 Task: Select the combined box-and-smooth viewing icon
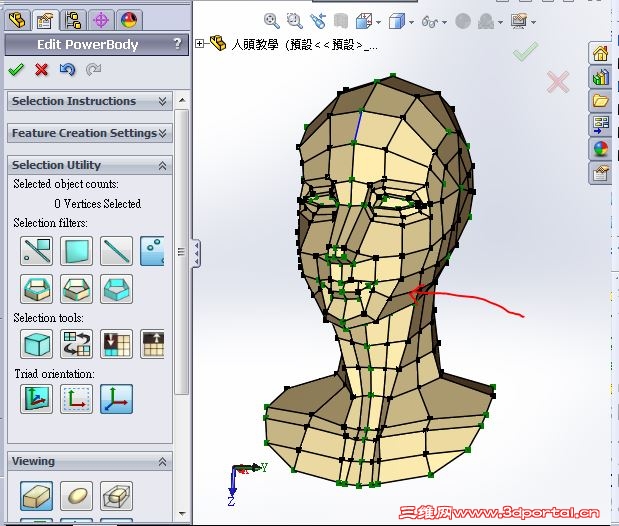pyautogui.click(x=116, y=496)
